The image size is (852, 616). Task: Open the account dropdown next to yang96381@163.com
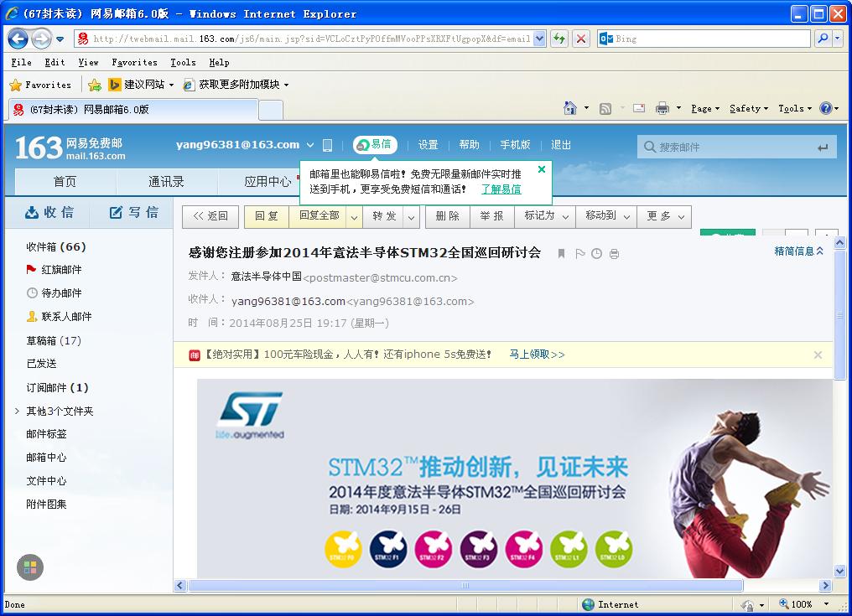(310, 145)
